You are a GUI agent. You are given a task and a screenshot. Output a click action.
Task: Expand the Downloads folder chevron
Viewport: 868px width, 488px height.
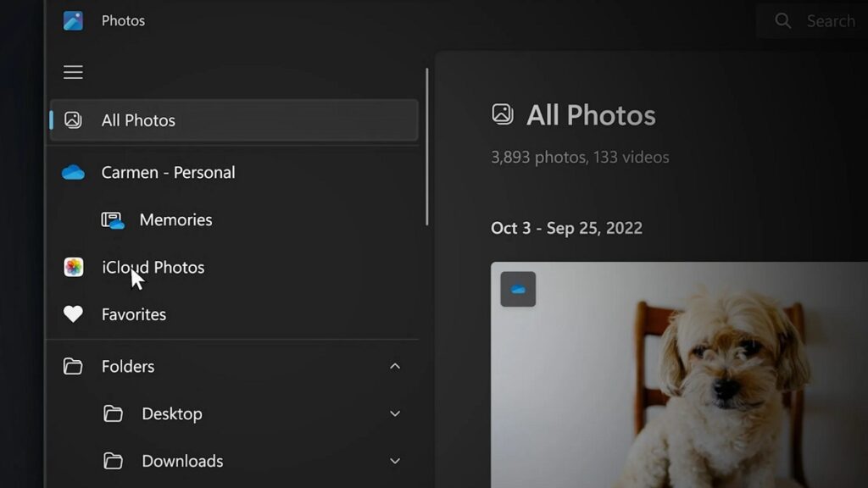[x=395, y=461]
